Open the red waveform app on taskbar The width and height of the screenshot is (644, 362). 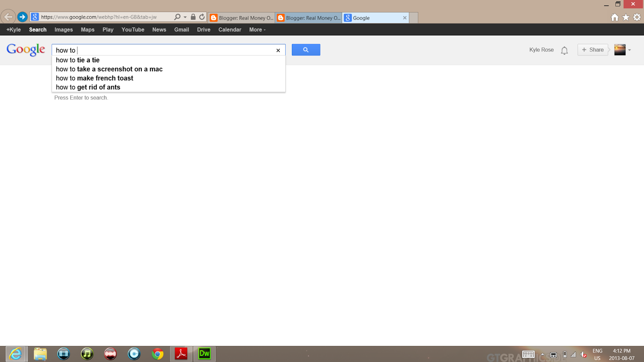[110, 354]
